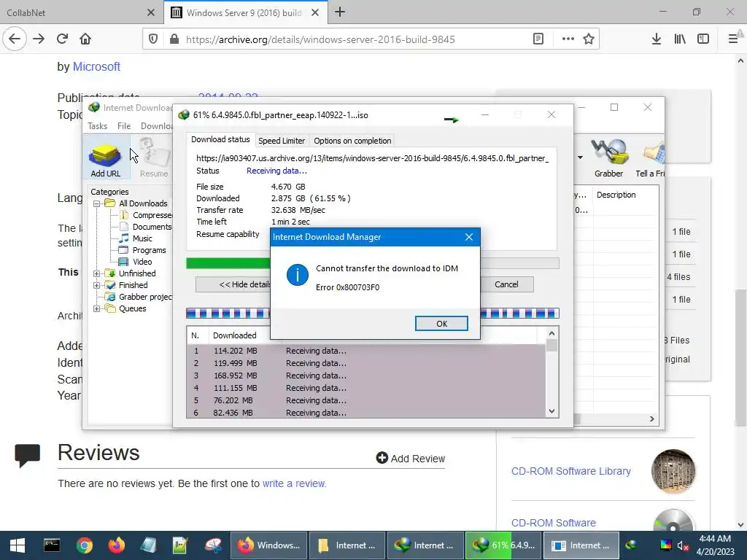Click the CD-ROM Software Library thumbnail
Screen dimensions: 747x560
[x=673, y=471]
